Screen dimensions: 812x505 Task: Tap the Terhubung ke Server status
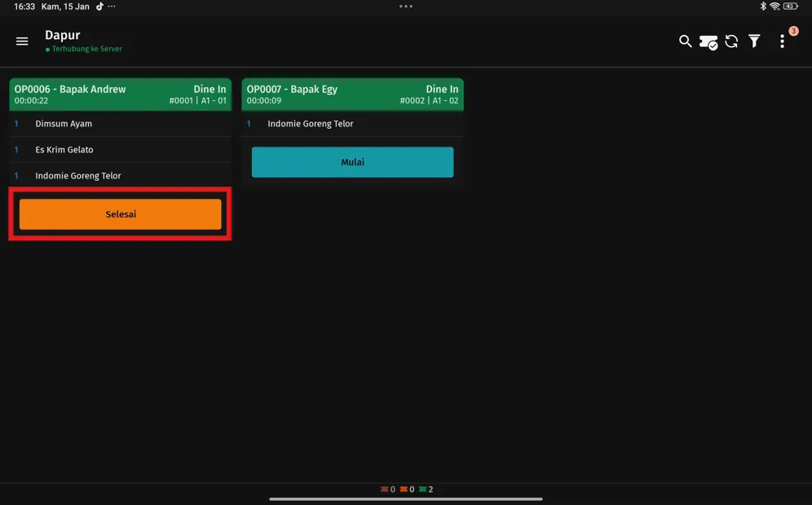pyautogui.click(x=86, y=49)
